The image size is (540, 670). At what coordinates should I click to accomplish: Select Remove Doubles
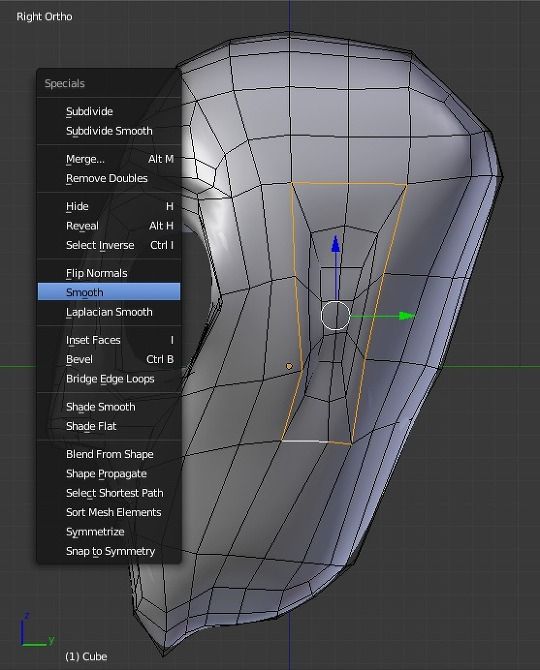coord(109,178)
